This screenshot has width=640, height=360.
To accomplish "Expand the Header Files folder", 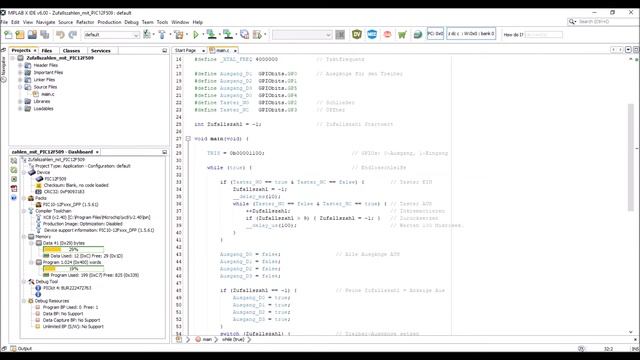I will tap(20, 65).
